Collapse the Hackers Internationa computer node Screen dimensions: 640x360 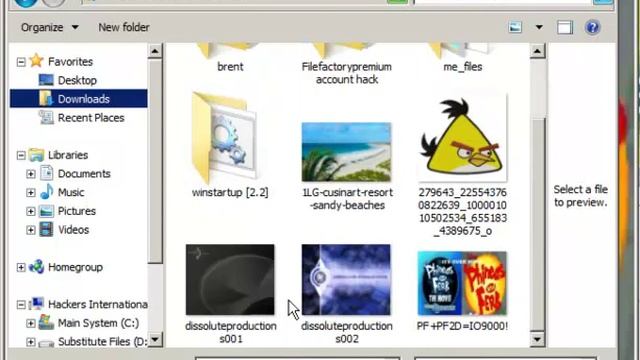pyautogui.click(x=21, y=305)
